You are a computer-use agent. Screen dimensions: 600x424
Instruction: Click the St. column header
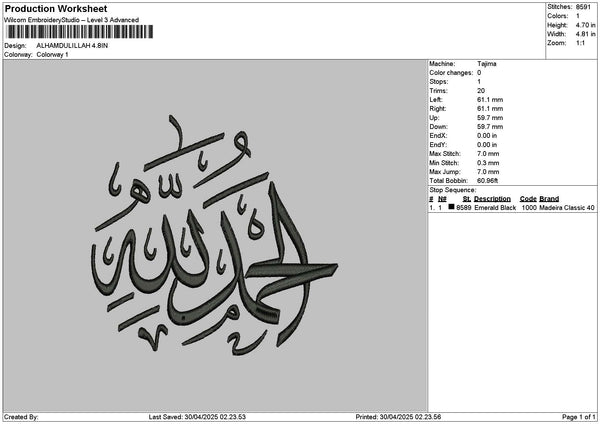[466, 199]
